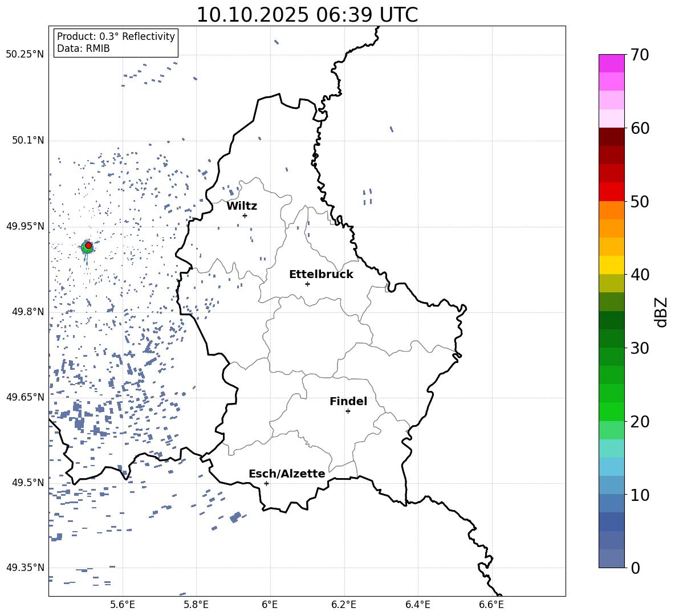
Task: Click the 5.8°E longitude label
Action: [196, 605]
